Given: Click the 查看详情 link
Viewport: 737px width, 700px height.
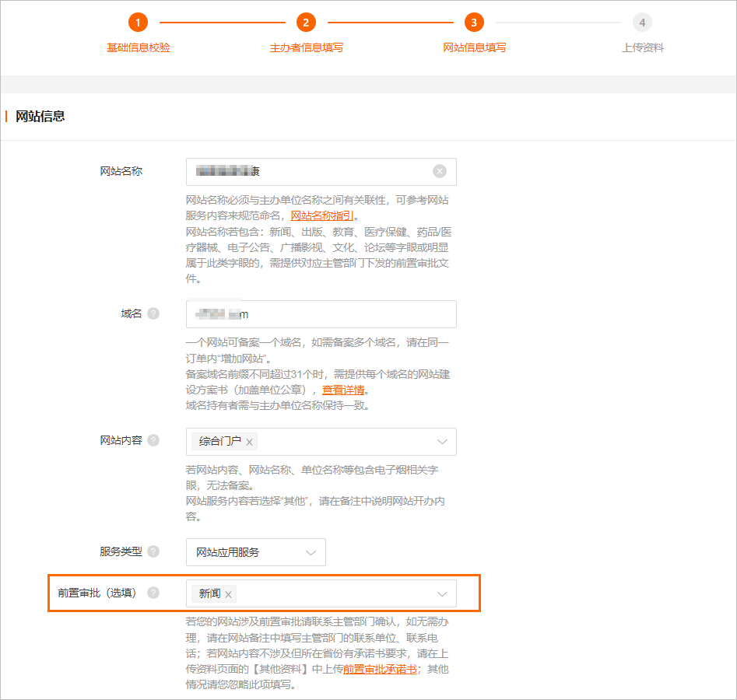Looking at the screenshot, I should pyautogui.click(x=343, y=390).
